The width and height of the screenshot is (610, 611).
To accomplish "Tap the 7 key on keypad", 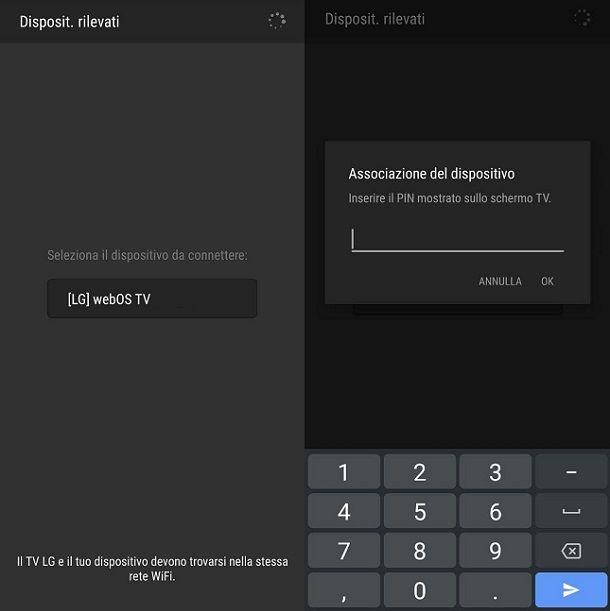I will pyautogui.click(x=344, y=550).
